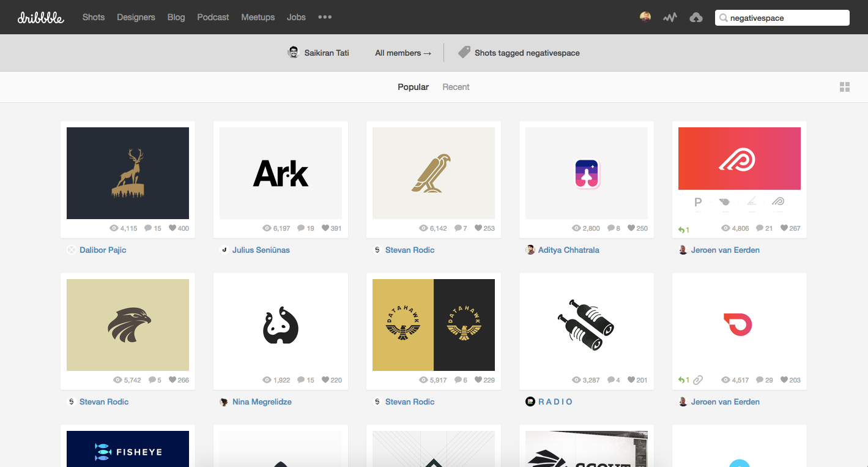The width and height of the screenshot is (868, 467).
Task: Click the heart icon showing 266 likes
Action: click(x=172, y=380)
